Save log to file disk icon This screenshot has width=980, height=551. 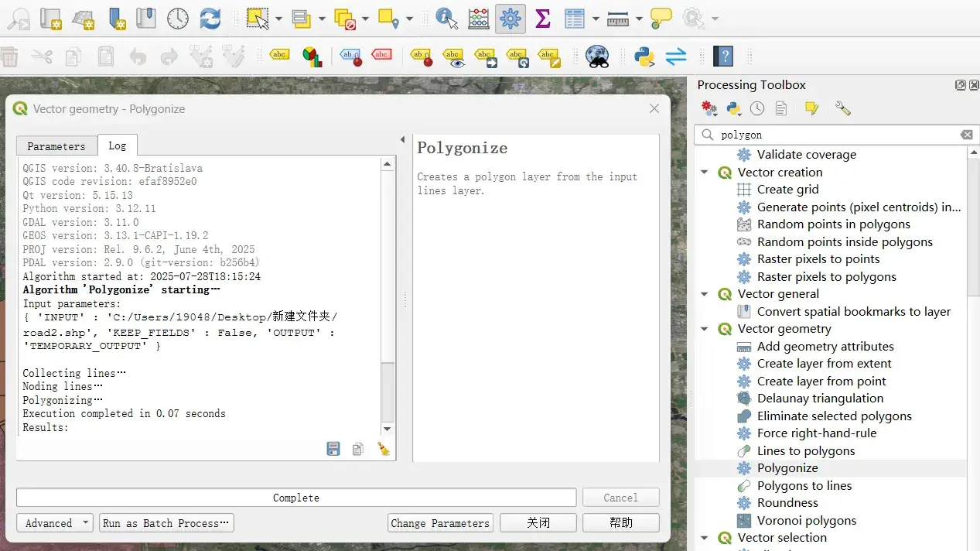pos(333,449)
